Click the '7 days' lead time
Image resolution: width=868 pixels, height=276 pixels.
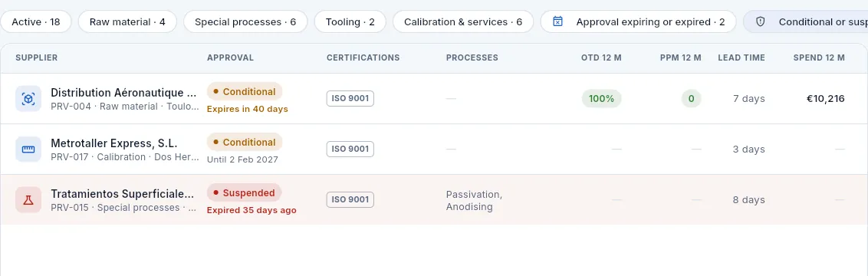point(749,98)
